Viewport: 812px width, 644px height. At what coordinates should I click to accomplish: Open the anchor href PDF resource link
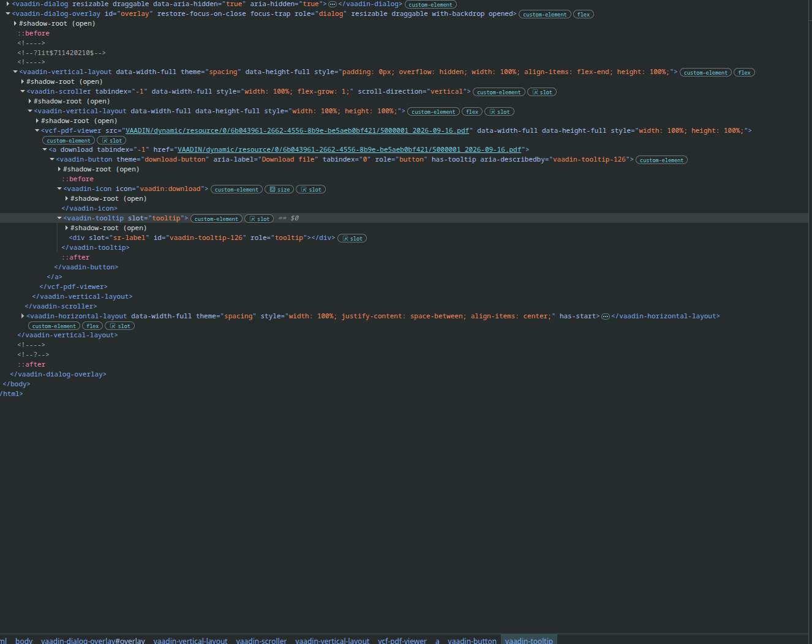(349, 149)
